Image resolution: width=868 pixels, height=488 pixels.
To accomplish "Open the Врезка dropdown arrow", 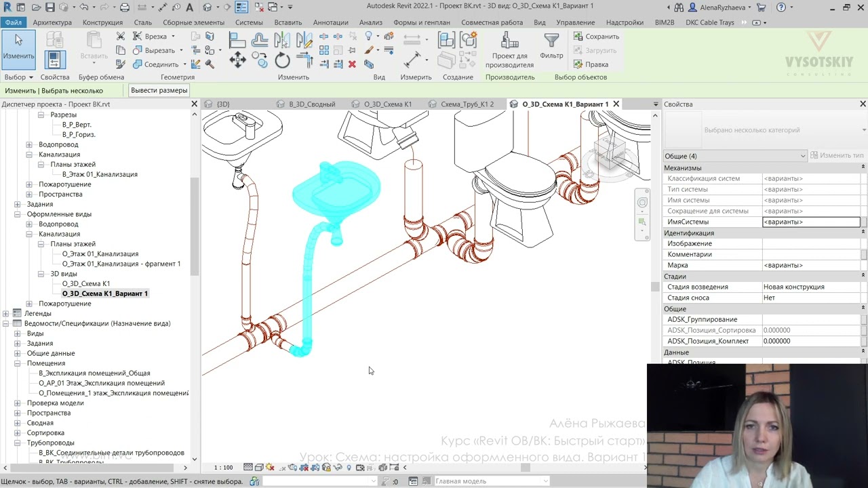I will tap(173, 37).
